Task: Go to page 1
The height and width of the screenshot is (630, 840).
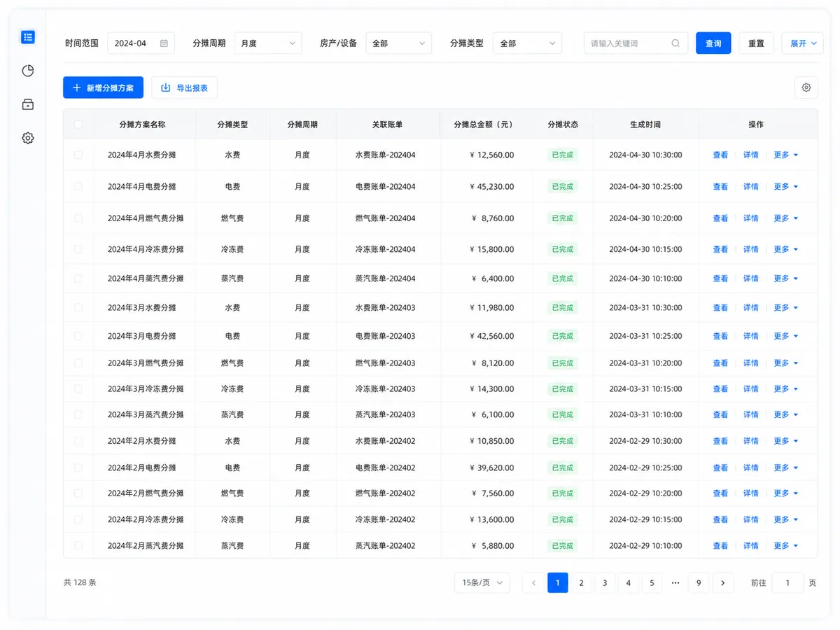Action: 558,582
